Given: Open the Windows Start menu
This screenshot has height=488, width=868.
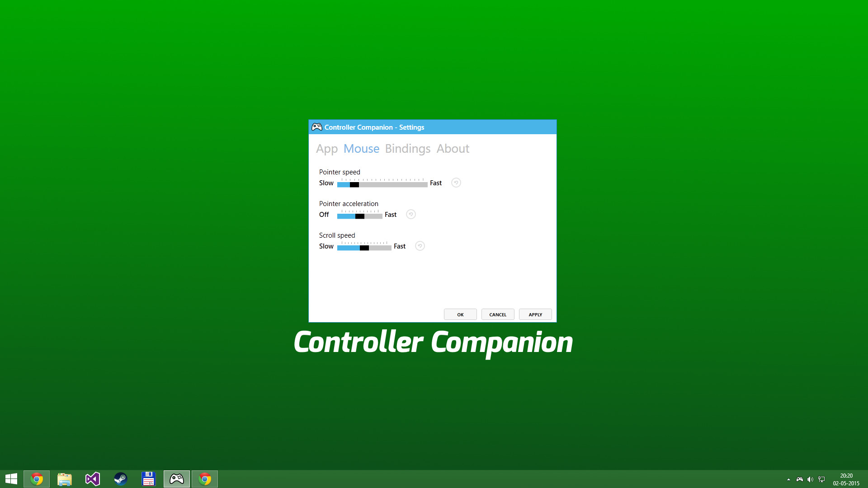Looking at the screenshot, I should (11, 479).
